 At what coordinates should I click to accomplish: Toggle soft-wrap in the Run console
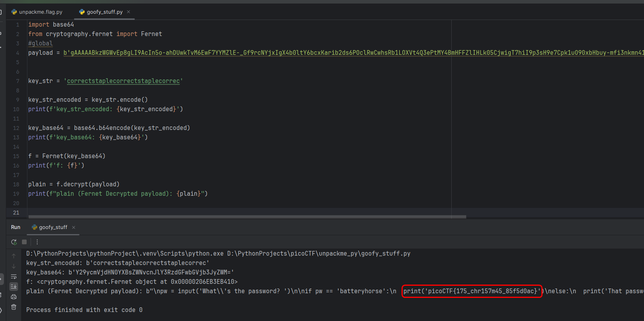(14, 276)
